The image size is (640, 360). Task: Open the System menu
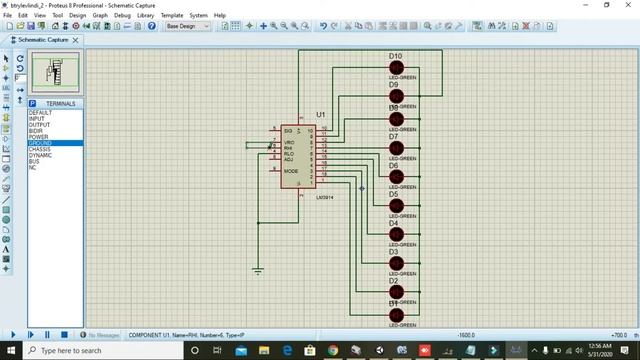(198, 16)
